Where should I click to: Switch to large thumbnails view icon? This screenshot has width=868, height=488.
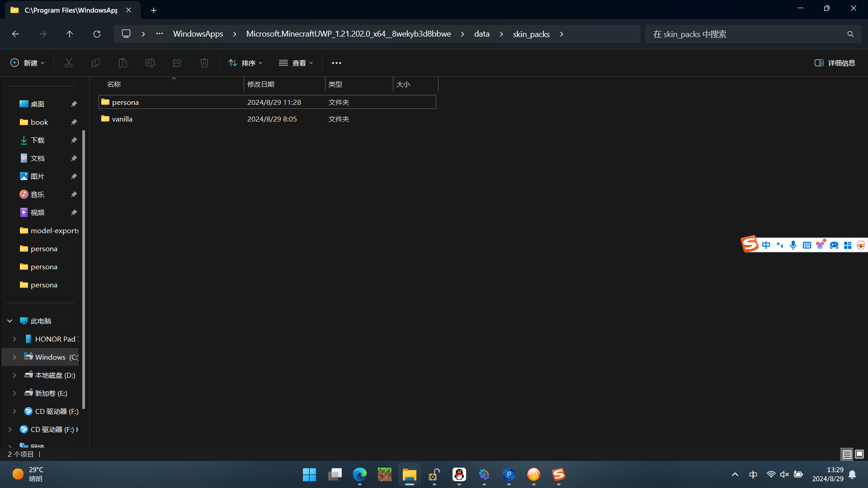(859, 454)
